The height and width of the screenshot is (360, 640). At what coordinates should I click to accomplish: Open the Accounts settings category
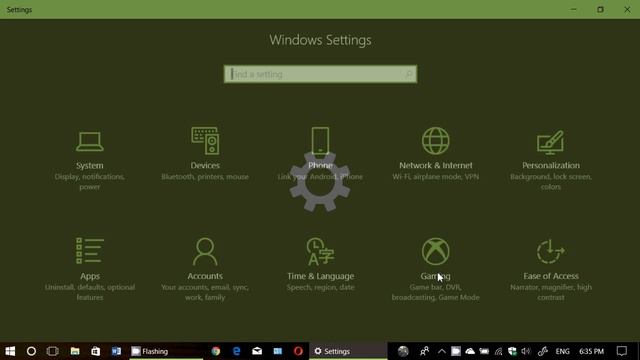click(x=205, y=269)
